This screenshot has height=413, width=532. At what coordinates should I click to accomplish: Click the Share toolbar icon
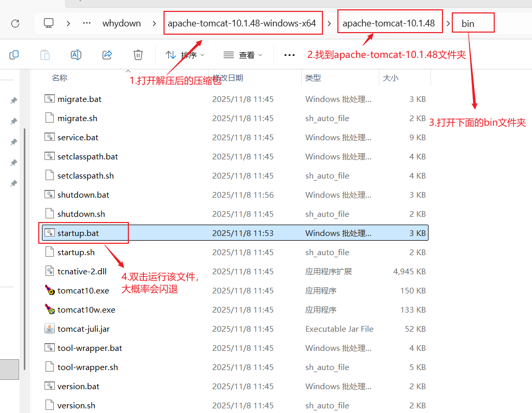107,55
